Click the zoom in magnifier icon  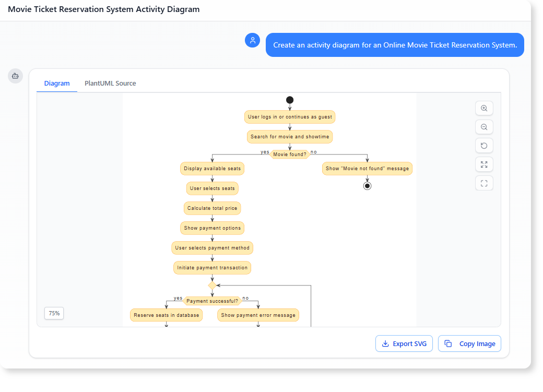pos(484,108)
